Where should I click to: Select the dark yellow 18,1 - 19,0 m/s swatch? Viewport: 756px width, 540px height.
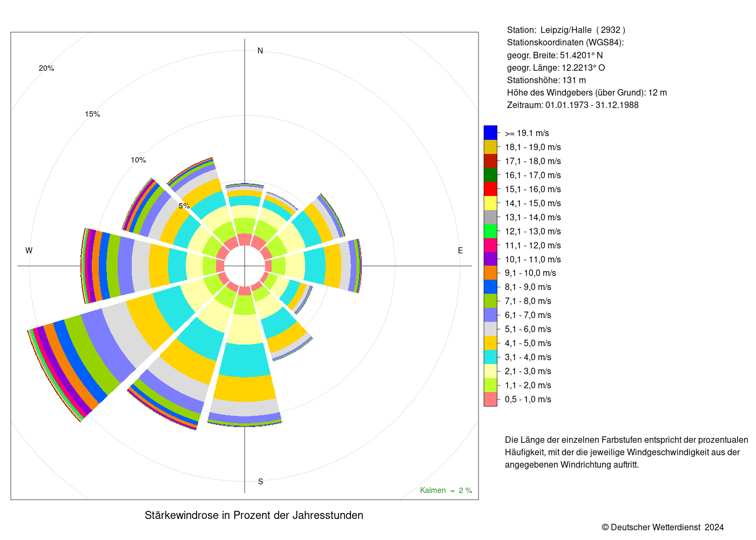click(490, 147)
